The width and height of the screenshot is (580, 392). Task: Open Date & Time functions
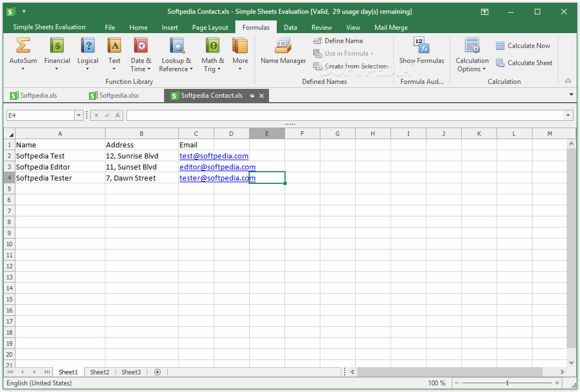pos(141,55)
